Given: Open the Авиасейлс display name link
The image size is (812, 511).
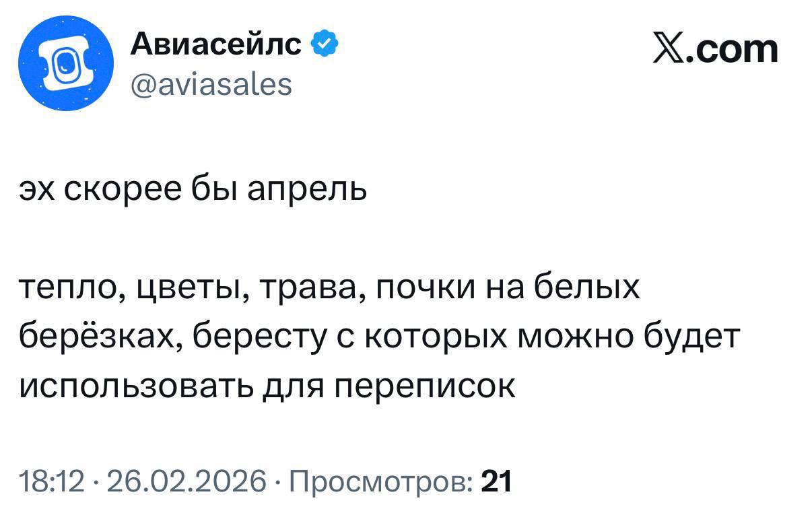Looking at the screenshot, I should (216, 45).
